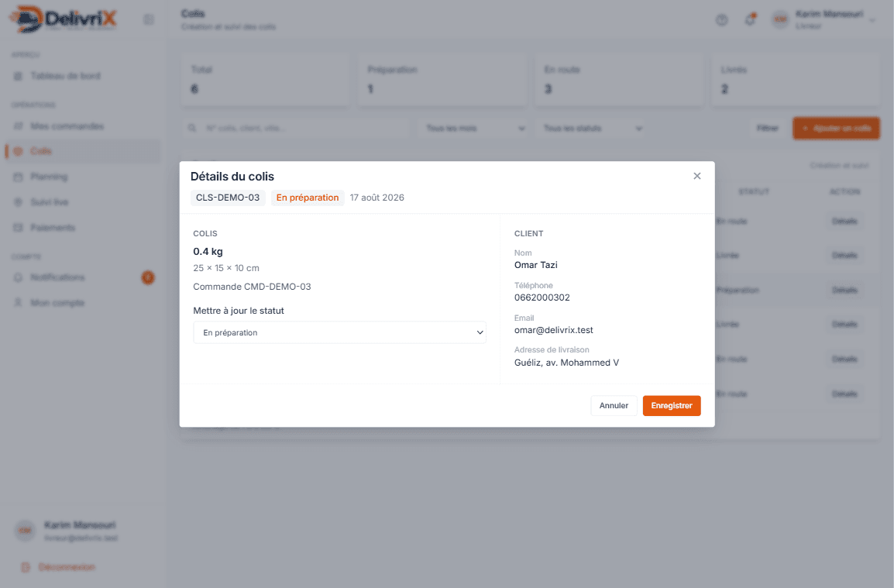This screenshot has height=588, width=894.
Task: Click the Total stat card
Action: (265, 80)
